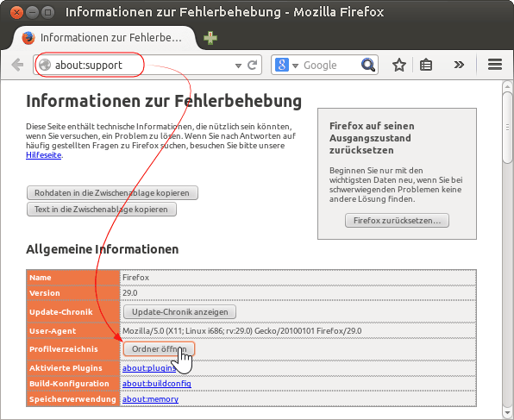Open URL bar history dropdown arrow
The image size is (514, 420).
point(238,66)
